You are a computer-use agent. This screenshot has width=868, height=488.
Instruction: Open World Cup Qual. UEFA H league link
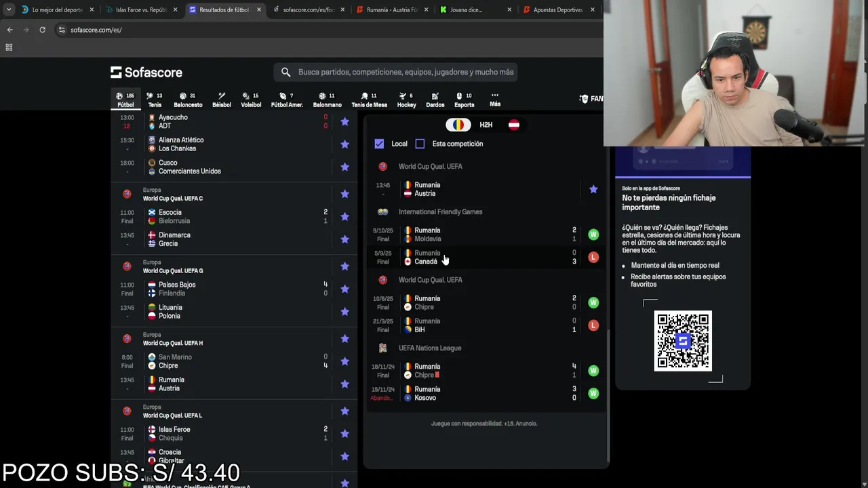[x=172, y=343]
